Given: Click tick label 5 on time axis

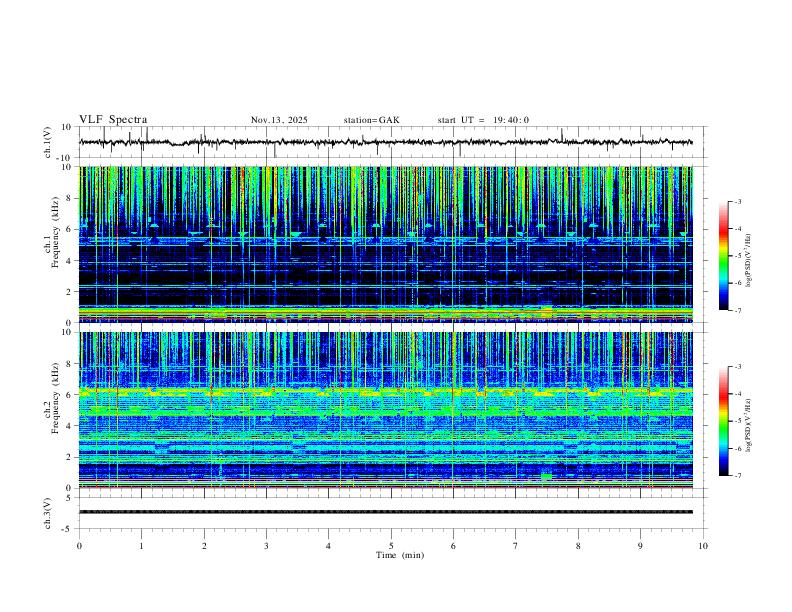Looking at the screenshot, I should pyautogui.click(x=391, y=546).
